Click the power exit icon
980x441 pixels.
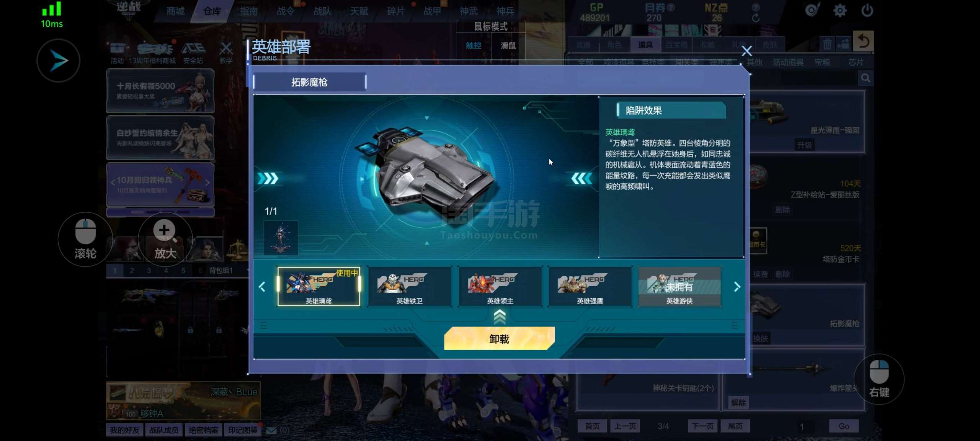pyautogui.click(x=867, y=10)
